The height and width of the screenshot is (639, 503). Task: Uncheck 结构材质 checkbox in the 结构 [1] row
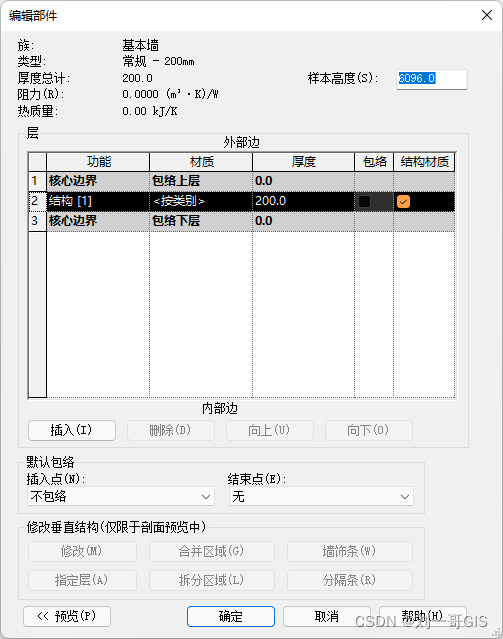404,201
